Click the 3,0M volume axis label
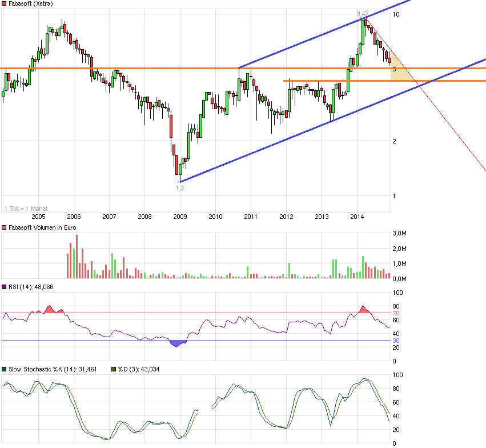Image resolution: width=486 pixels, height=448 pixels. pos(399,233)
